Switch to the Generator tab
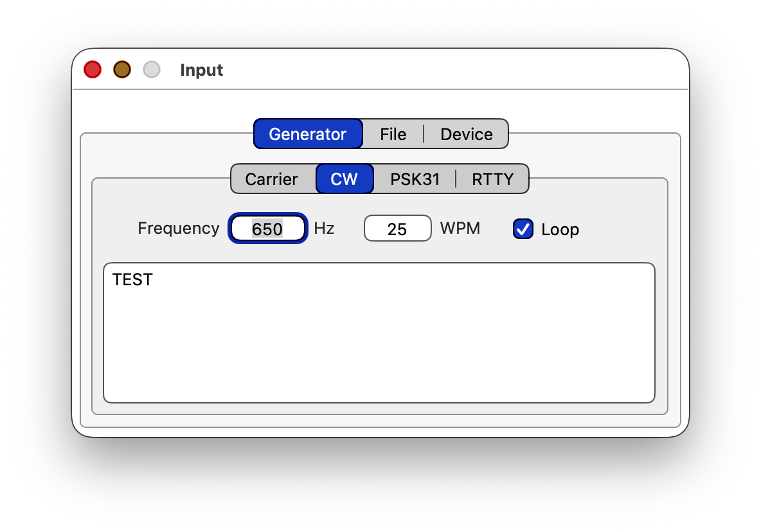This screenshot has height=532, width=761. click(308, 134)
